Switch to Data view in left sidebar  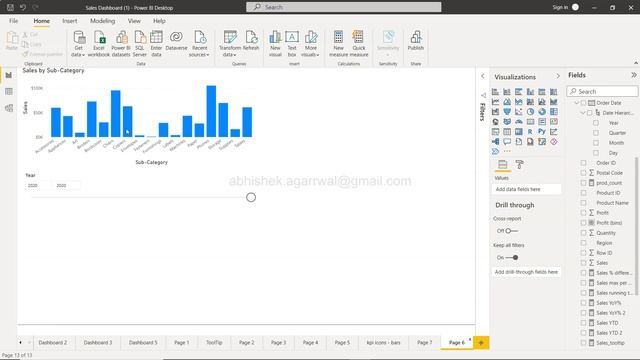[x=9, y=91]
